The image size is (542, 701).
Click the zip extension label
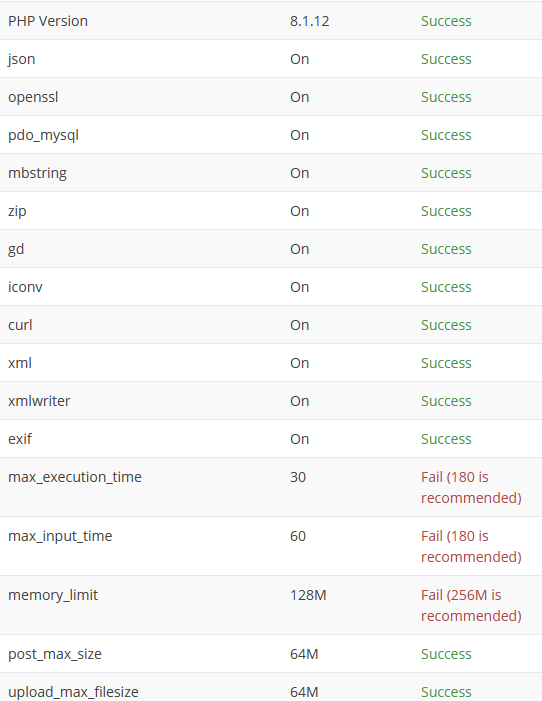click(17, 211)
